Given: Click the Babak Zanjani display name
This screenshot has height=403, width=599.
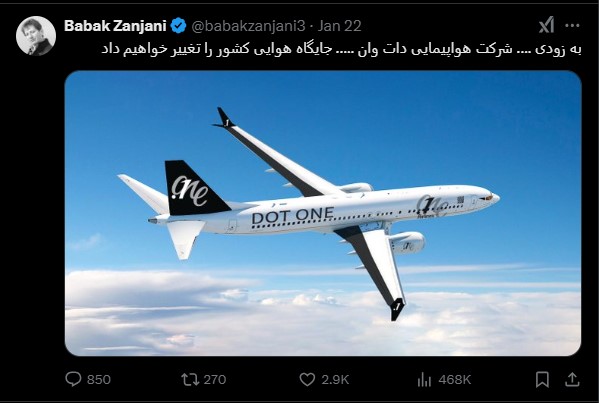Looking at the screenshot, I should click(115, 26).
